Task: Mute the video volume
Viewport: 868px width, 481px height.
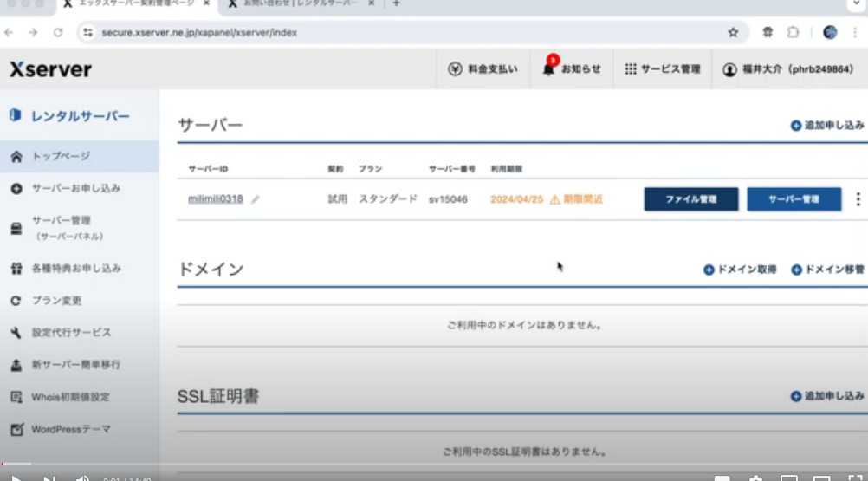Action: pyautogui.click(x=82, y=478)
